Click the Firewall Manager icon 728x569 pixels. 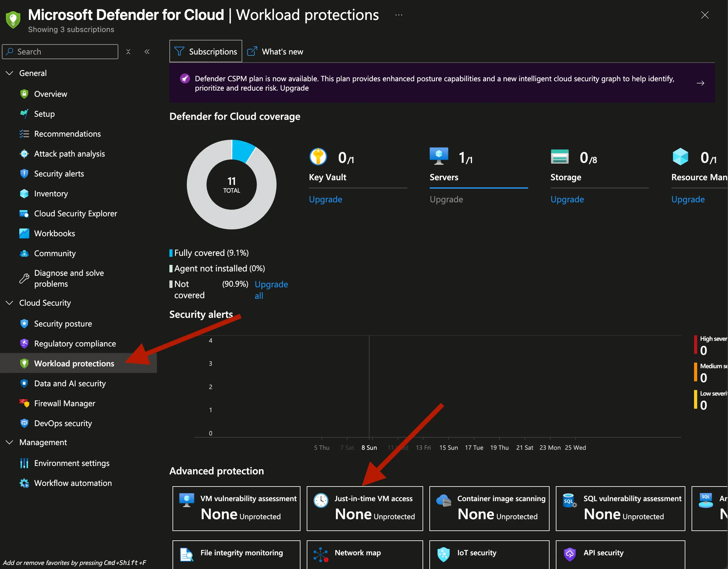click(24, 403)
